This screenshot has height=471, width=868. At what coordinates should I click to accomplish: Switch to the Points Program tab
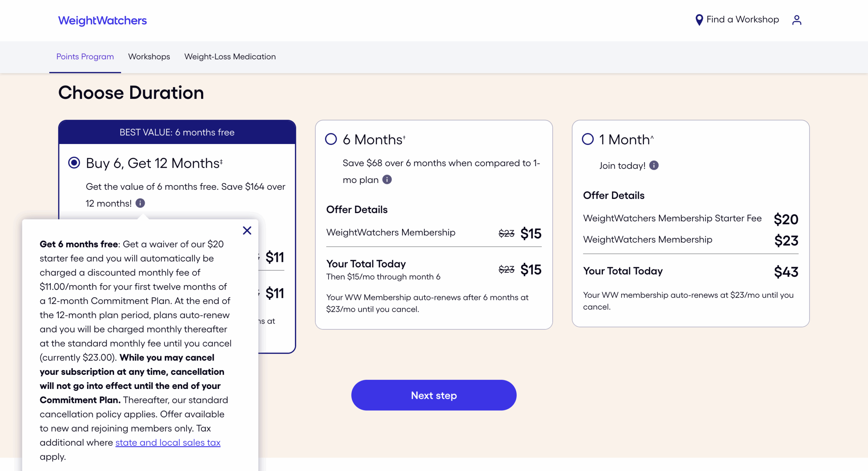coord(85,57)
